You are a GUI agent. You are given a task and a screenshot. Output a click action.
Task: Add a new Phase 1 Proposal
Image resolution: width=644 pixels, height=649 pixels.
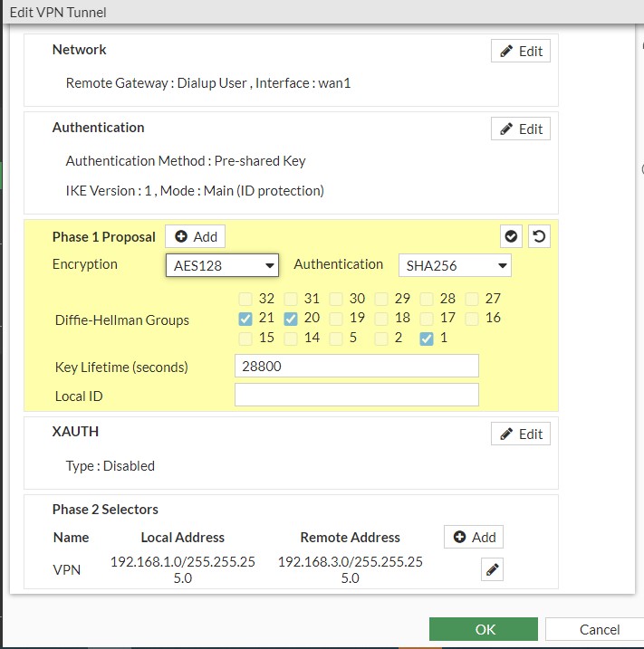pyautogui.click(x=196, y=236)
